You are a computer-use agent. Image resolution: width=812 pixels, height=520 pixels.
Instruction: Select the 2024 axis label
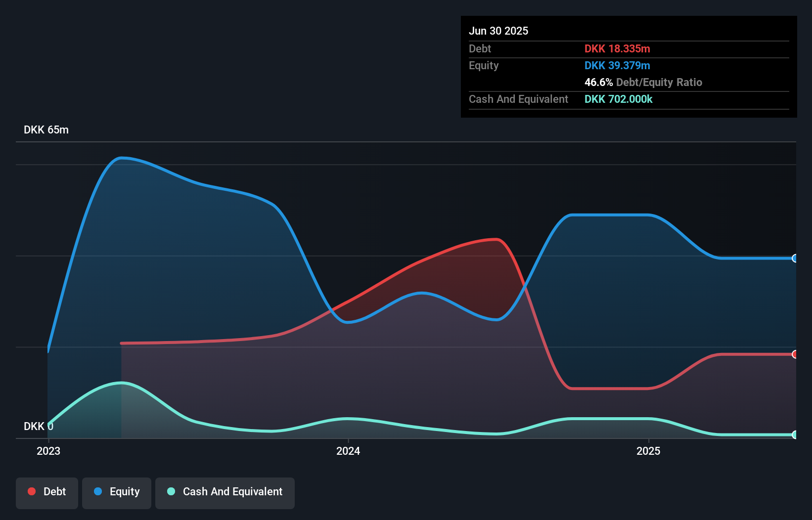click(x=348, y=451)
